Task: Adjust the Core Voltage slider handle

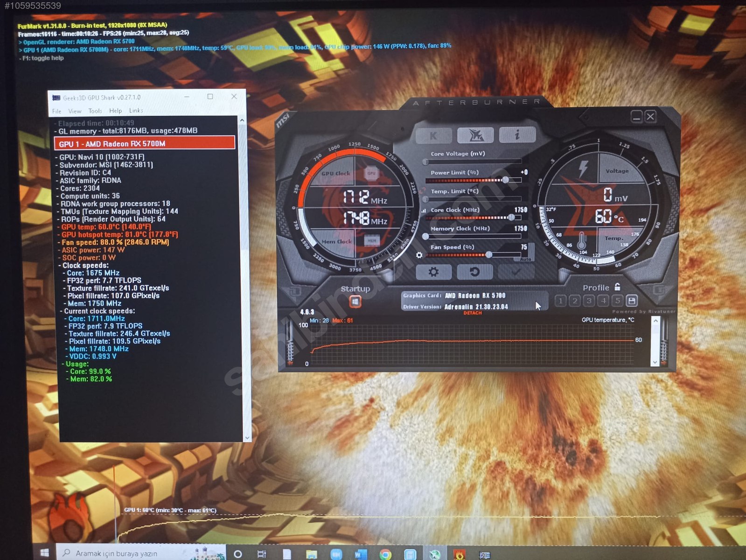Action: pos(425,162)
